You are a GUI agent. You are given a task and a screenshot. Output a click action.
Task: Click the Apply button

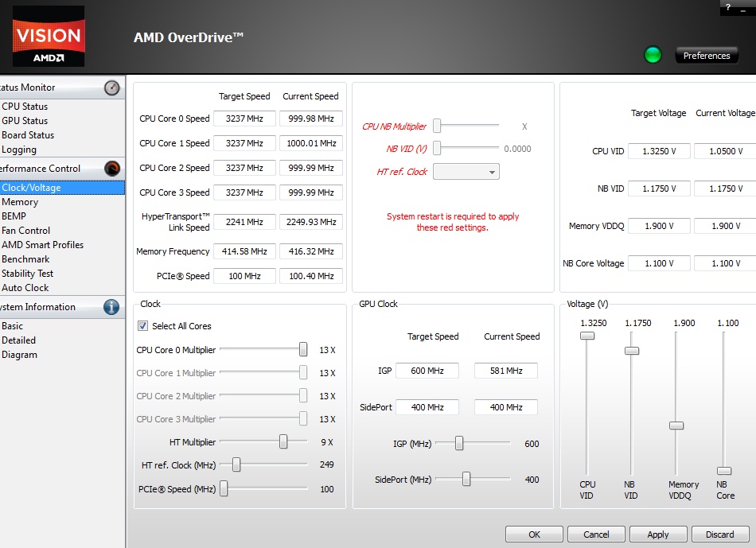[x=658, y=534]
